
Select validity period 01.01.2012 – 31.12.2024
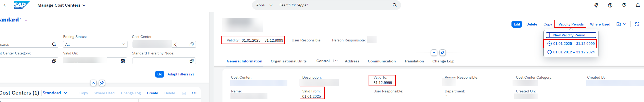click(x=571, y=52)
